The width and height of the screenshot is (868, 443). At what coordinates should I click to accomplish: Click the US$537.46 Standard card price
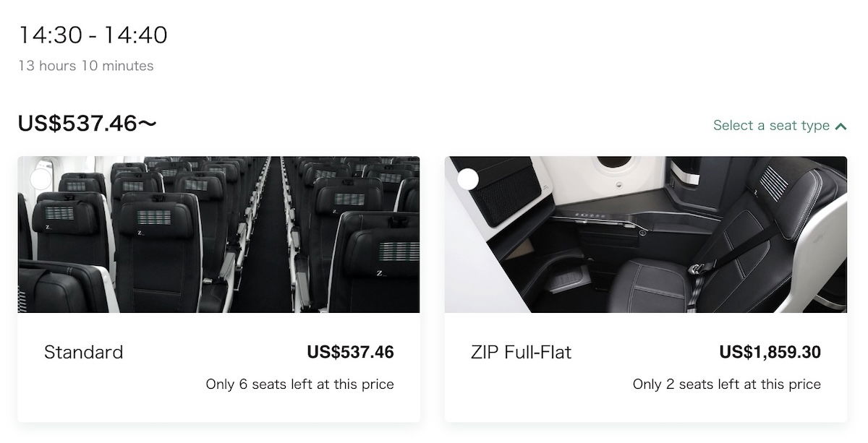[350, 353]
